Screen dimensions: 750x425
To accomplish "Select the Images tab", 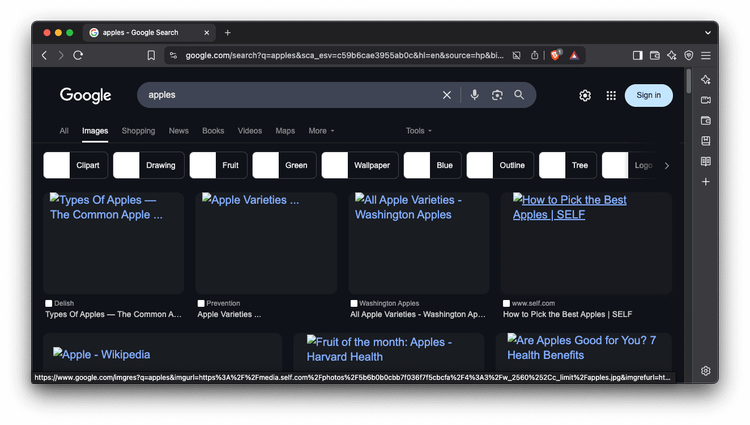I will coord(95,131).
